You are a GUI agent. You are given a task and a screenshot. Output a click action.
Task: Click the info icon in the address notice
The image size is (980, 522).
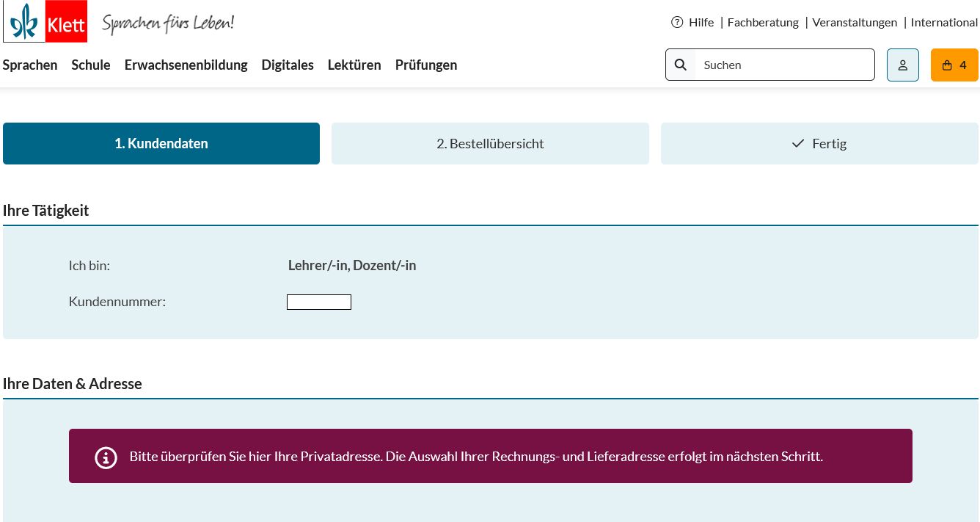[x=106, y=457]
